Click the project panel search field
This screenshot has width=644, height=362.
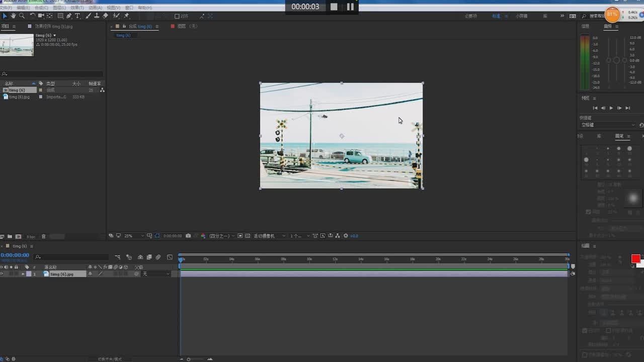[52, 74]
